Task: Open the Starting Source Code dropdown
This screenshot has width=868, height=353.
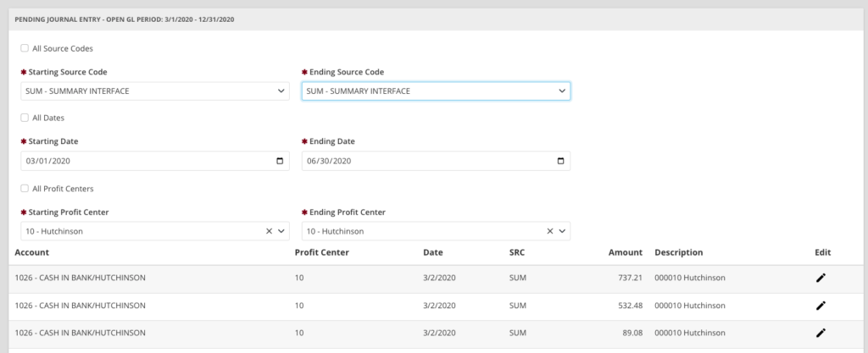Action: pos(154,91)
